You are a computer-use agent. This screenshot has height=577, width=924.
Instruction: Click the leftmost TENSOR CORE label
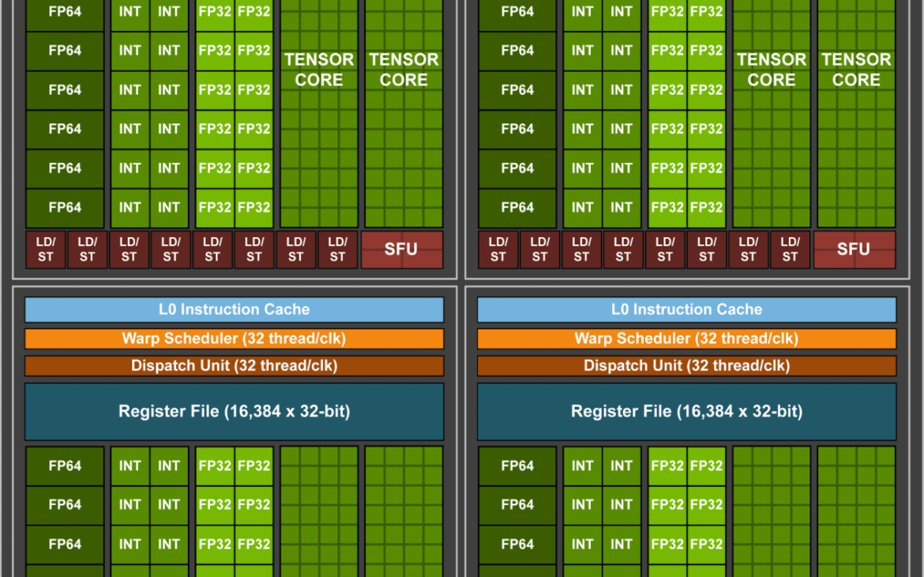(319, 70)
